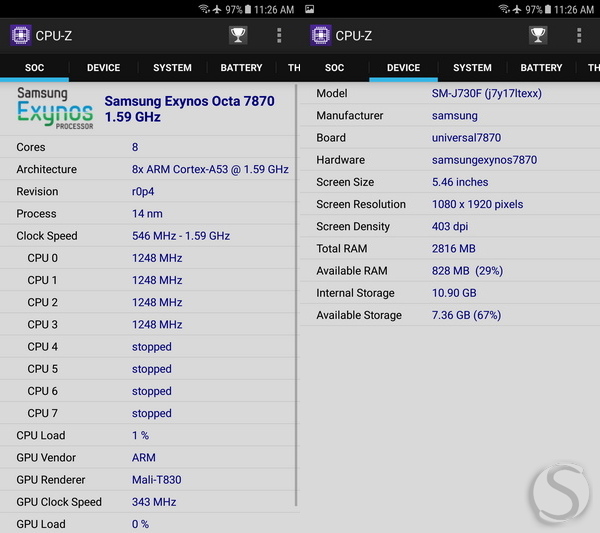
Task: Tap the Cores value '8'
Action: pyautogui.click(x=135, y=147)
